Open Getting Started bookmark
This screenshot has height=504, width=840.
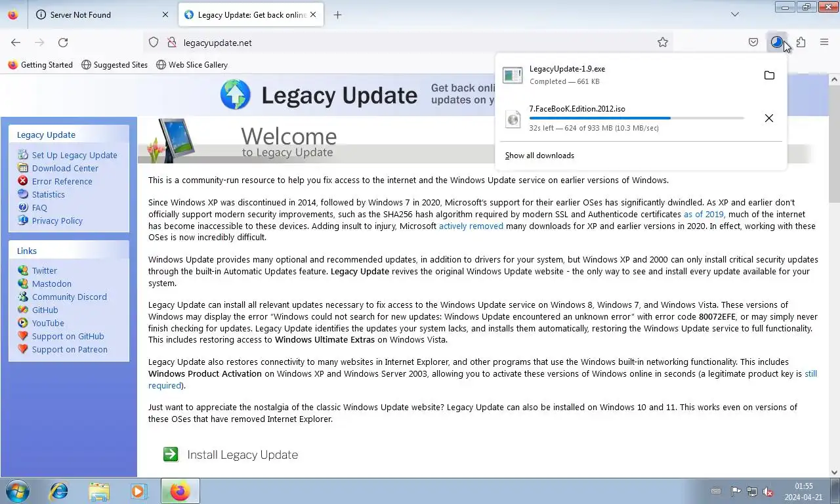[40, 65]
